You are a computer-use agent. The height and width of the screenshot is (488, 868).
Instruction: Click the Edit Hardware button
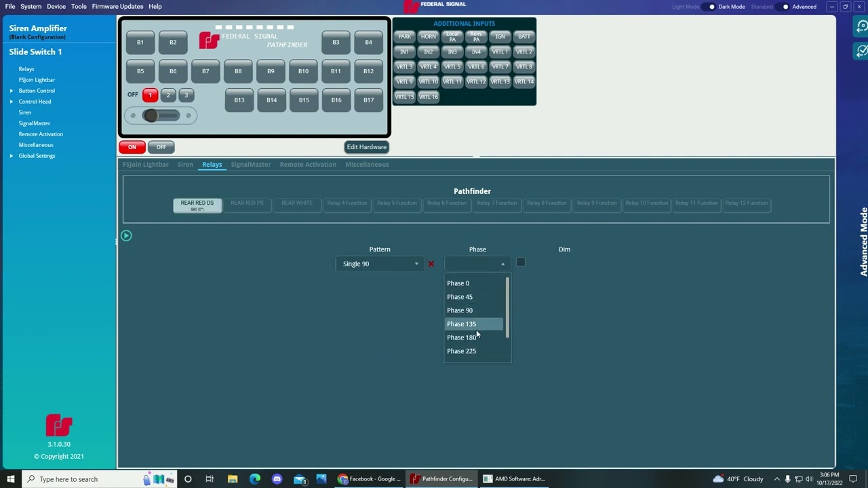tap(367, 147)
